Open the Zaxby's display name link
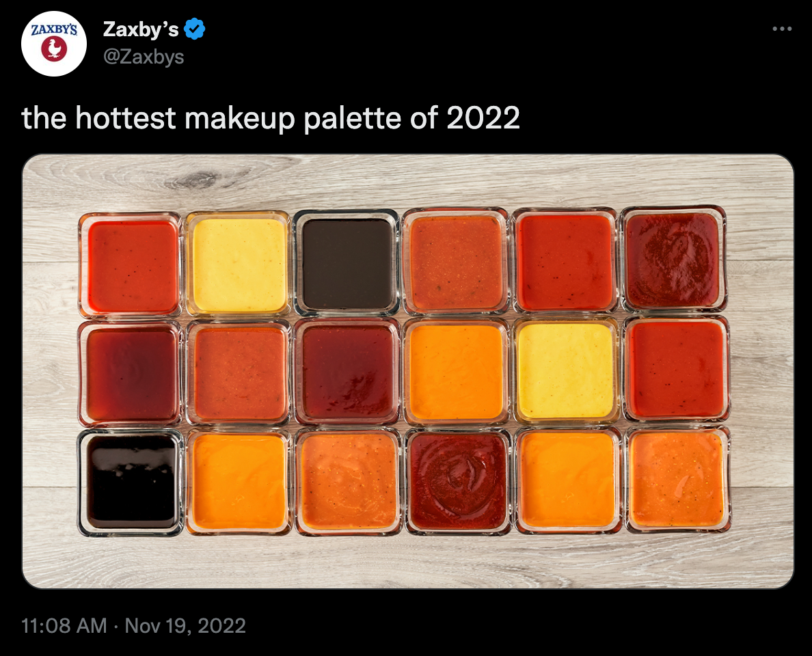Image resolution: width=812 pixels, height=656 pixels. [x=141, y=29]
